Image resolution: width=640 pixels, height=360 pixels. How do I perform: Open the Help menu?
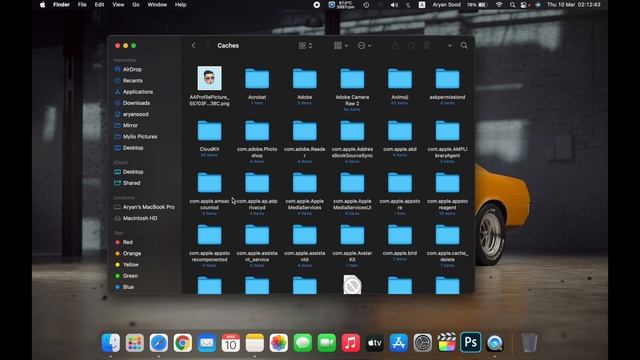(x=180, y=5)
